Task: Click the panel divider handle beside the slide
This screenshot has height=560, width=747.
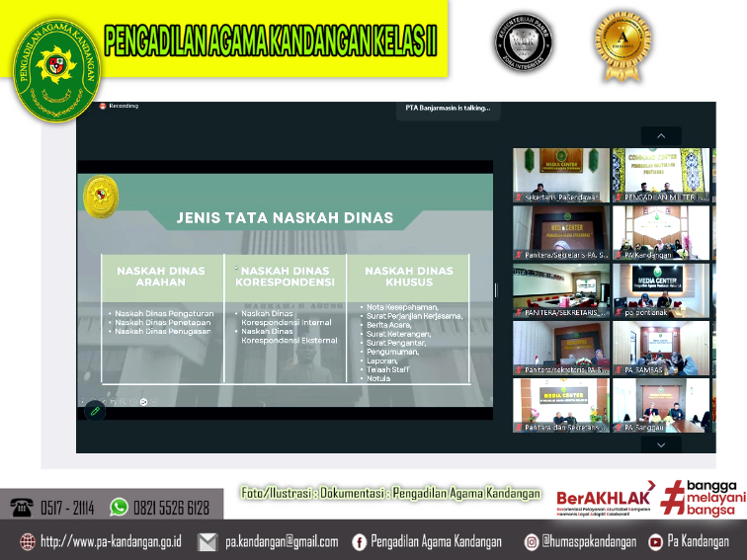Action: pyautogui.click(x=497, y=290)
